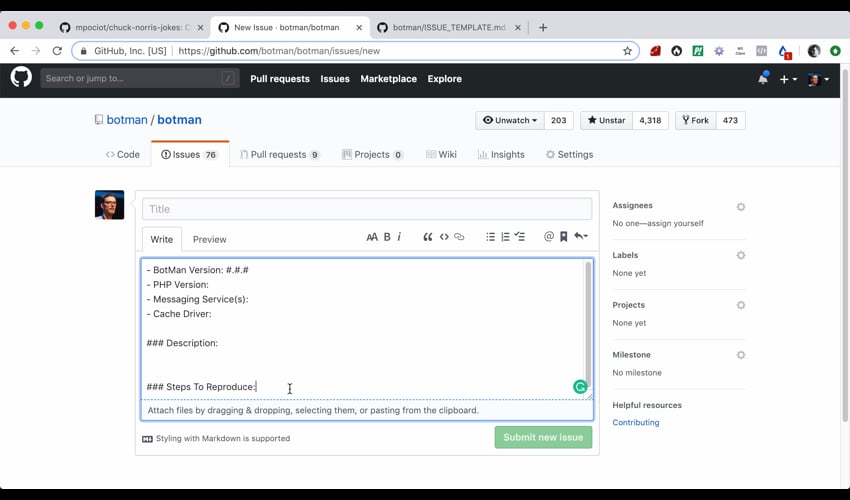Add a bulleted list
Screen dimensions: 850x500
pyautogui.click(x=491, y=237)
